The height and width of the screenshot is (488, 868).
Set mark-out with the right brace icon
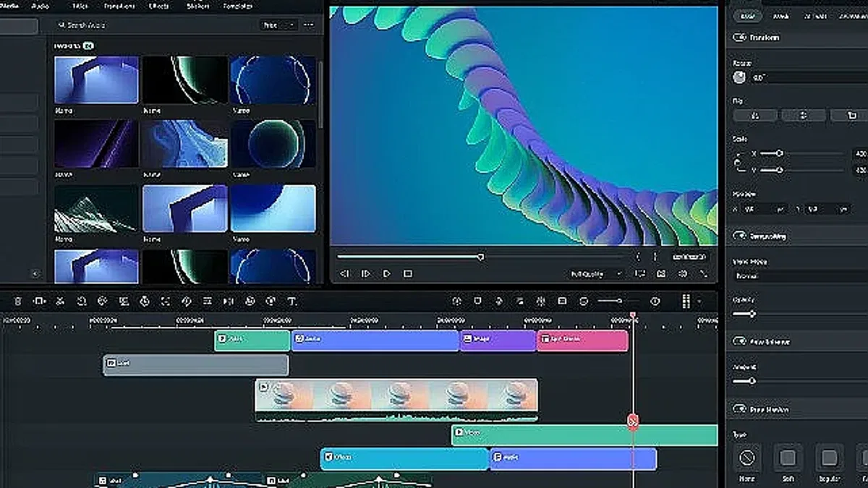(655, 256)
